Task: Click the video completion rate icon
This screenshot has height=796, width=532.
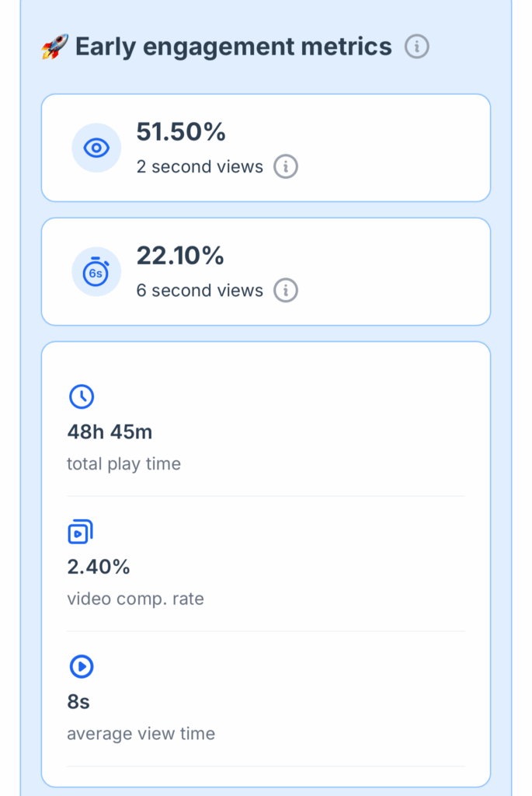Action: coord(81,532)
